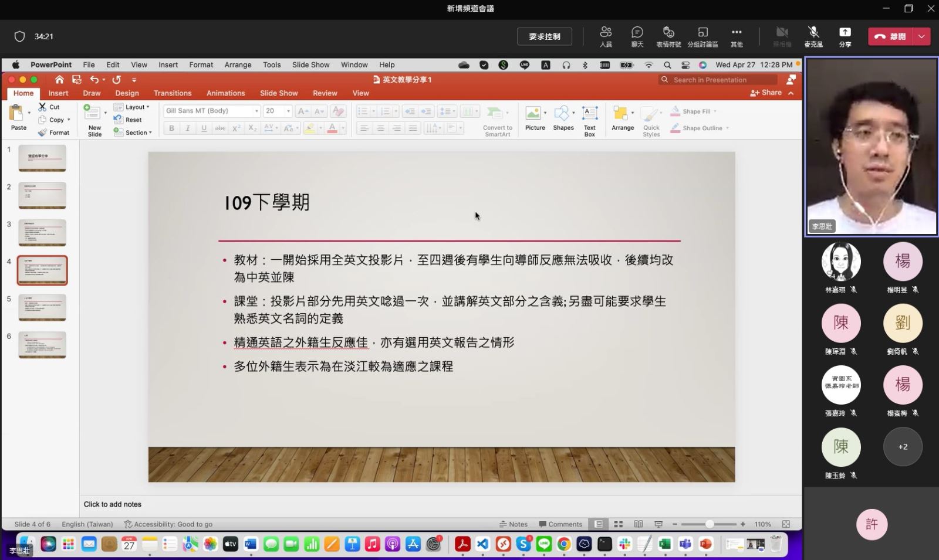Image resolution: width=939 pixels, height=560 pixels.
Task: Open the font name dropdown
Action: pyautogui.click(x=256, y=111)
